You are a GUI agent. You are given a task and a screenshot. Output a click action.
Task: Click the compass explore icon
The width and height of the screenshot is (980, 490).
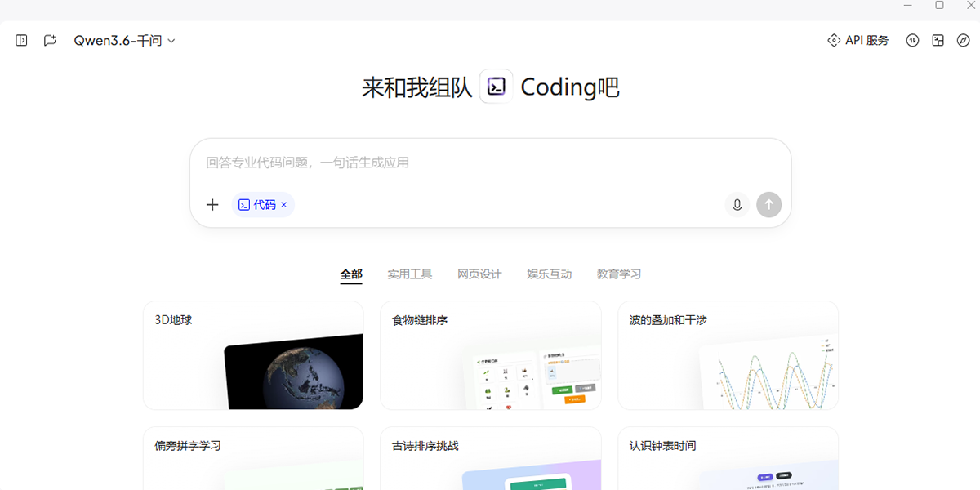964,40
